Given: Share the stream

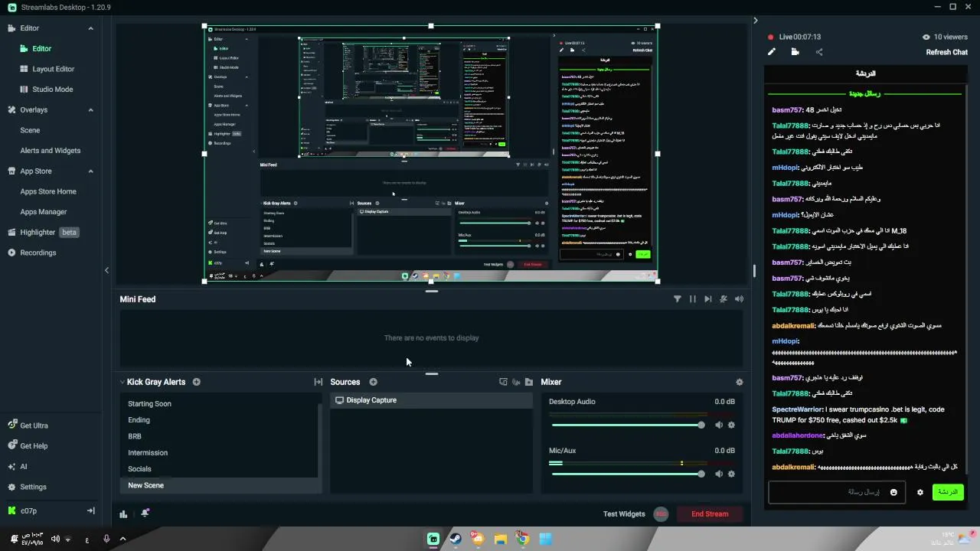Looking at the screenshot, I should click(819, 52).
